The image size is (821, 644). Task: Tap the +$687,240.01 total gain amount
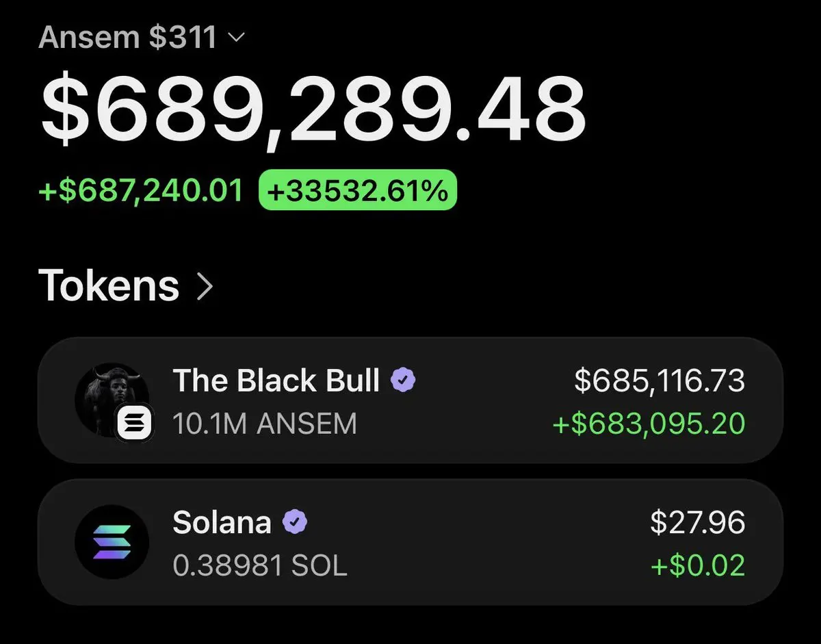tap(141, 190)
